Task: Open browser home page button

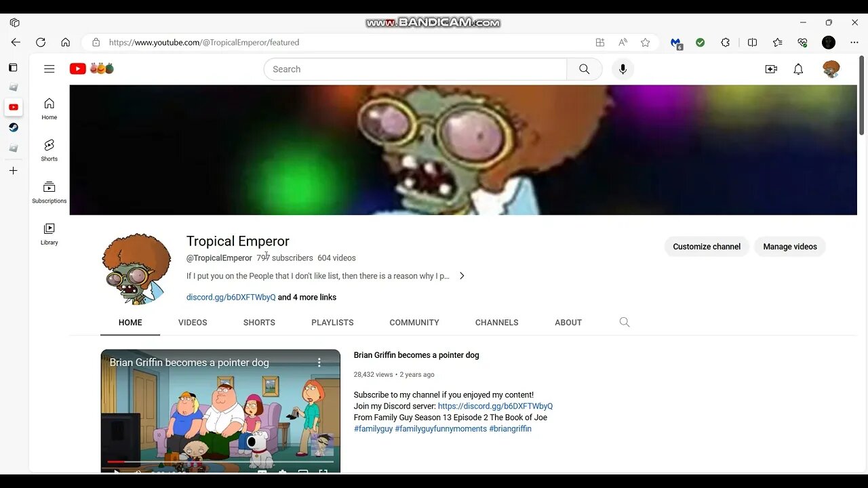Action: pos(65,42)
